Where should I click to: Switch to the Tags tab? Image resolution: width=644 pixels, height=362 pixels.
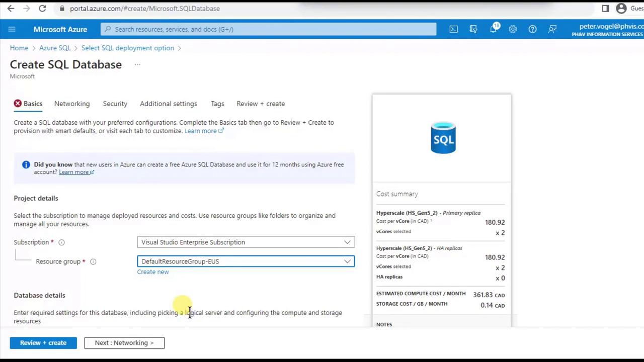coord(217,104)
